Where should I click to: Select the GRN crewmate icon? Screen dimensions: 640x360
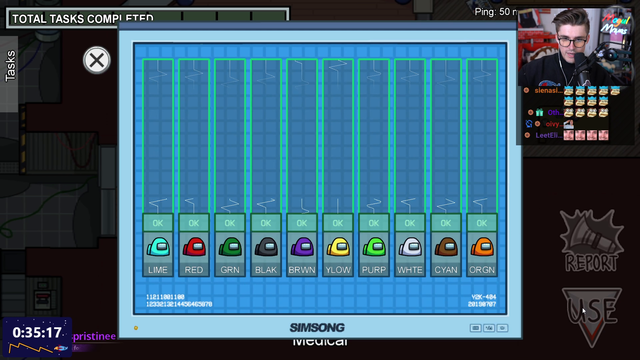point(230,247)
